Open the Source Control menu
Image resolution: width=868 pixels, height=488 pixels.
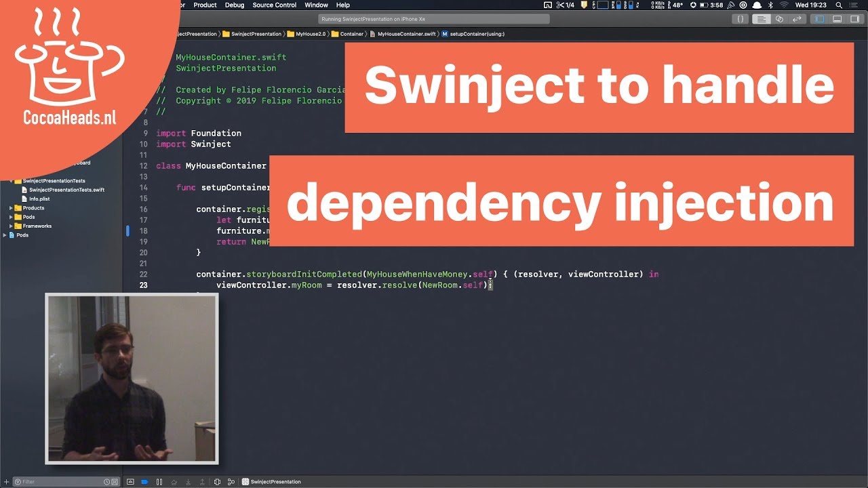[275, 5]
